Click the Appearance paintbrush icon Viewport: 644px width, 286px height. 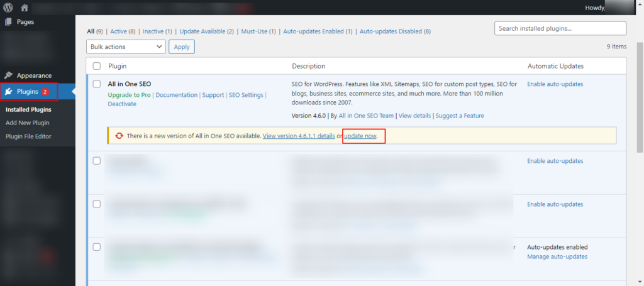8,75
